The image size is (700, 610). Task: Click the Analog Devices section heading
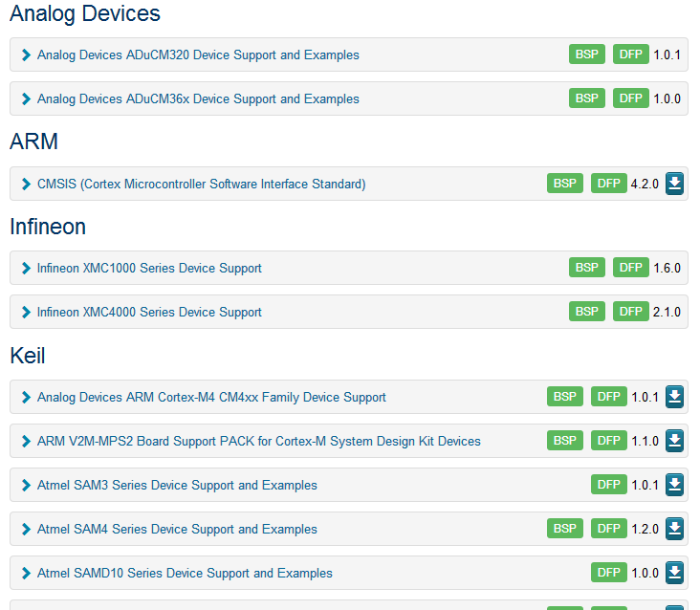pyautogui.click(x=85, y=13)
